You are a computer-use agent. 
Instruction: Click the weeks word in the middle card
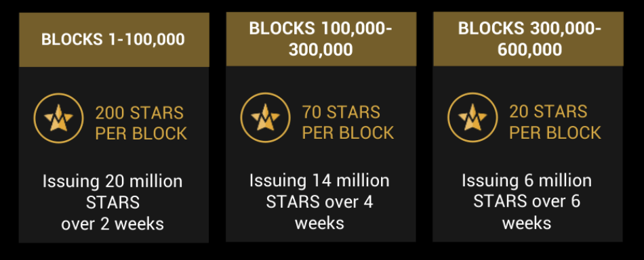tap(319, 223)
